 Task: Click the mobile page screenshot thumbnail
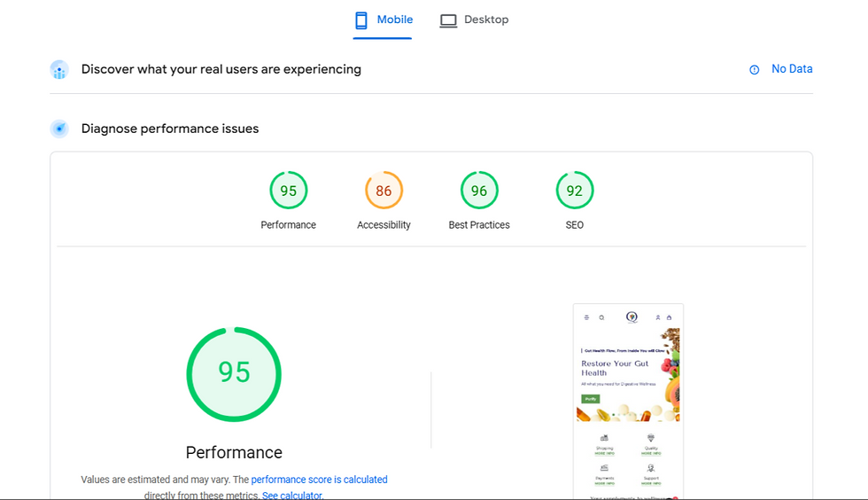[628, 402]
